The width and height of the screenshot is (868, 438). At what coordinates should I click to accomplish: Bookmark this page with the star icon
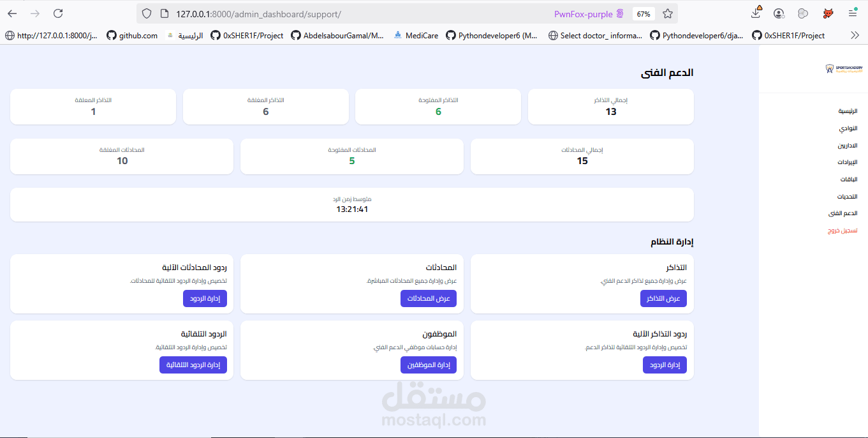tap(668, 13)
